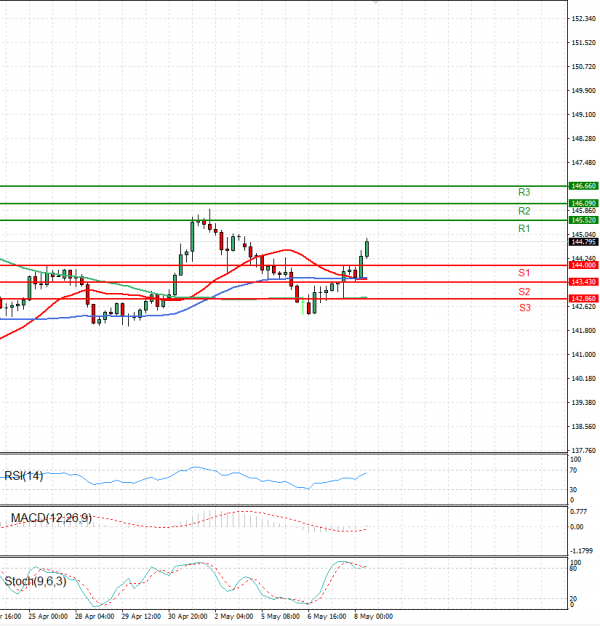
Task: Click the RSI scale value 30
Action: pyautogui.click(x=573, y=490)
